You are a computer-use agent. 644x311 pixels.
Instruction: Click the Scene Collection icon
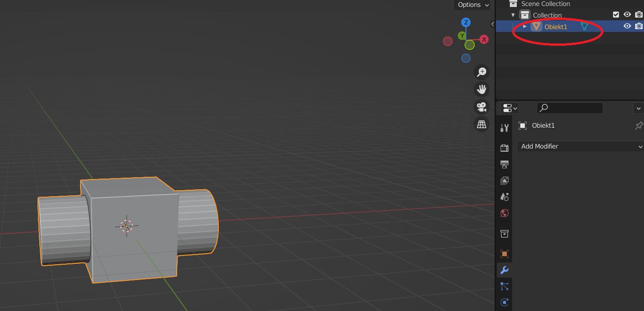tap(513, 4)
